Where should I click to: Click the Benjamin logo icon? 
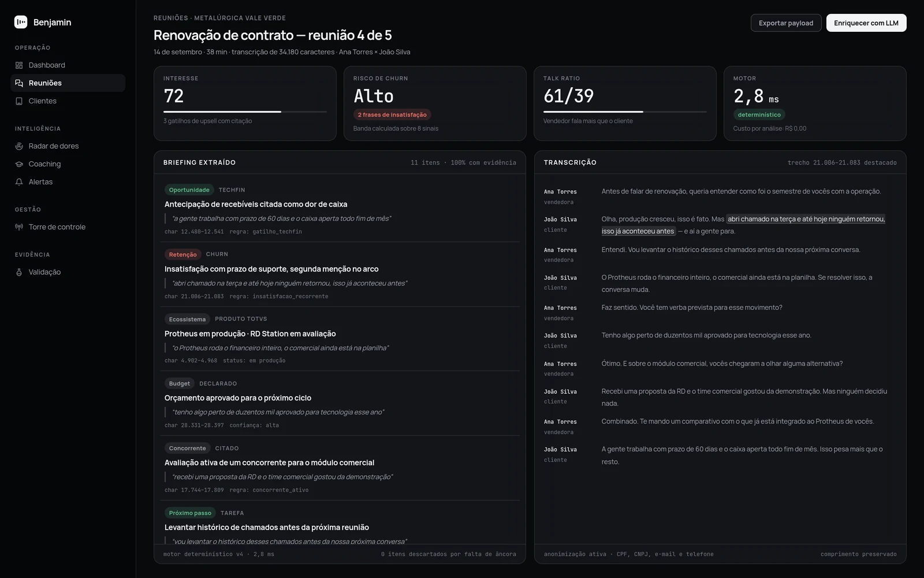[x=21, y=22]
